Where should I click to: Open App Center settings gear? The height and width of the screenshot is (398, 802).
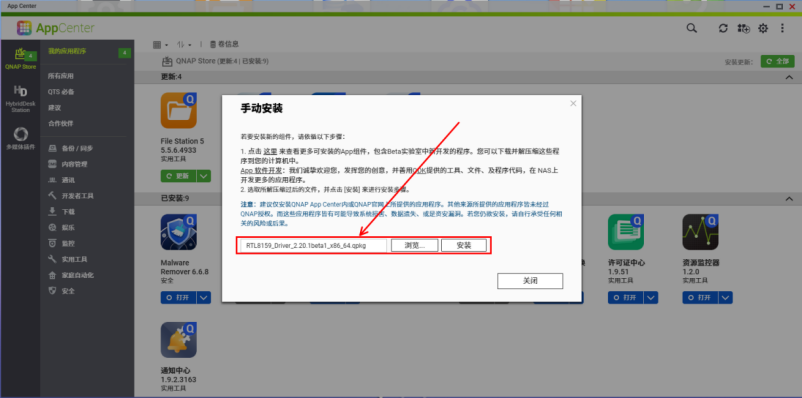pyautogui.click(x=763, y=29)
